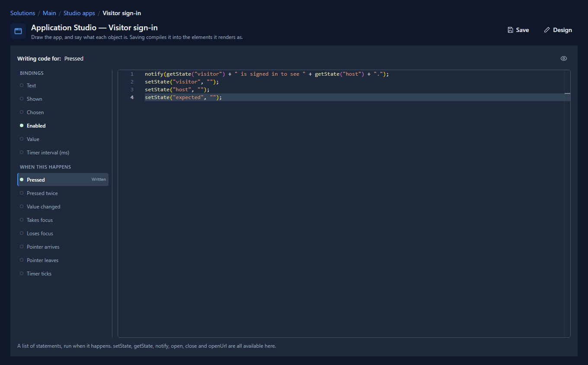Click line number 1 in gutter

[132, 74]
